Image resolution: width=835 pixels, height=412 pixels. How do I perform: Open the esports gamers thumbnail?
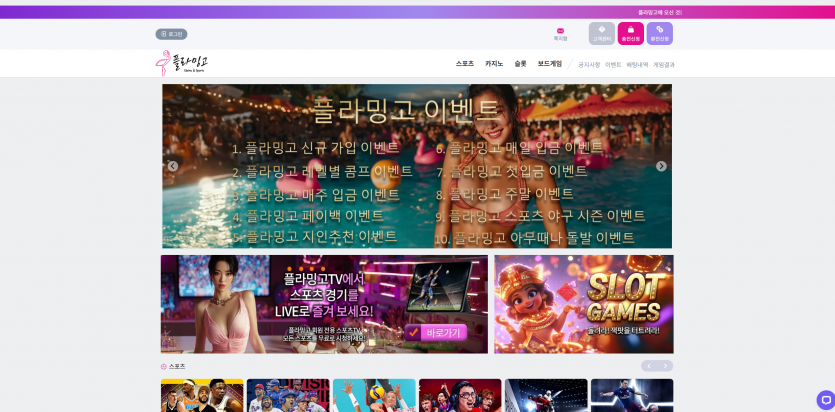coord(460,395)
